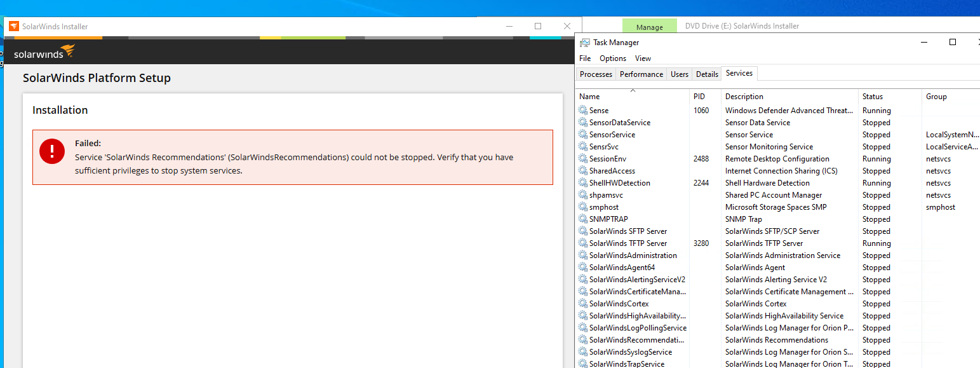Sort services by the Status column header
The width and height of the screenshot is (980, 368).
(x=890, y=97)
